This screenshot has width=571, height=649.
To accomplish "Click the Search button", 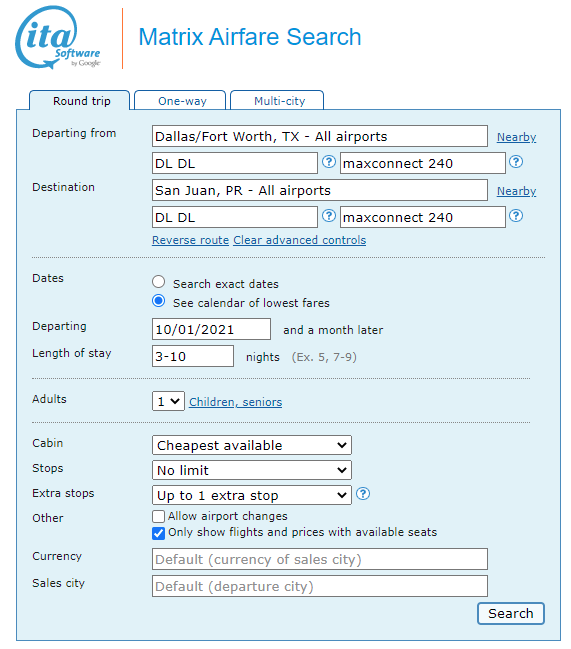I will click(511, 613).
